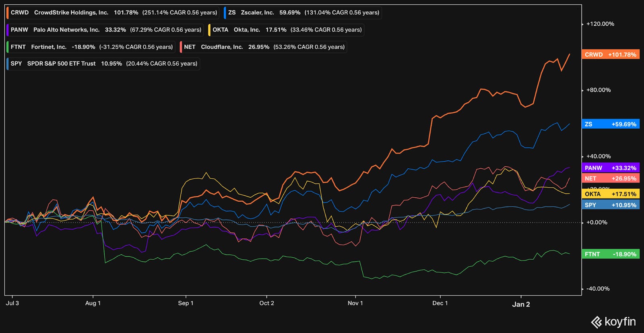
Task: Click the Fortinet -31.25% CAGR text
Action: [136, 47]
